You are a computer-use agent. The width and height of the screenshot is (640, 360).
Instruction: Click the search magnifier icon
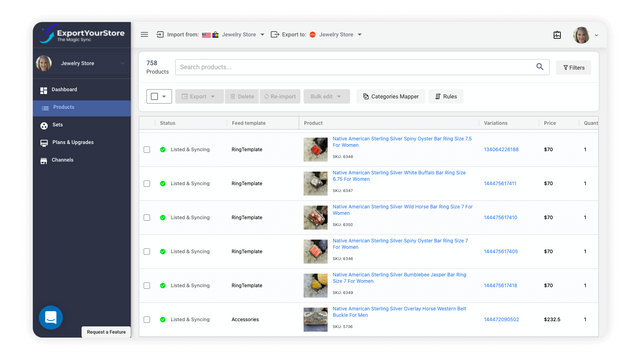point(540,67)
